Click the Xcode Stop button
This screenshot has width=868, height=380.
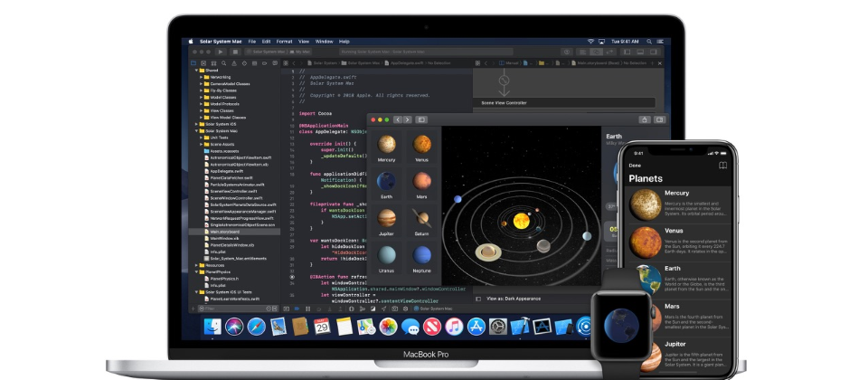[x=235, y=52]
